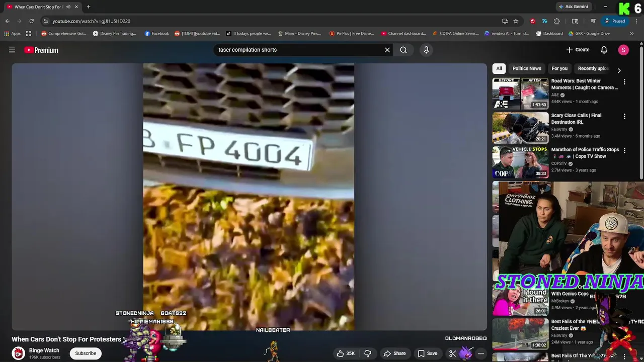Open GFX - Google Drive bookmark
Image resolution: width=644 pixels, height=362 pixels.
click(x=589, y=34)
